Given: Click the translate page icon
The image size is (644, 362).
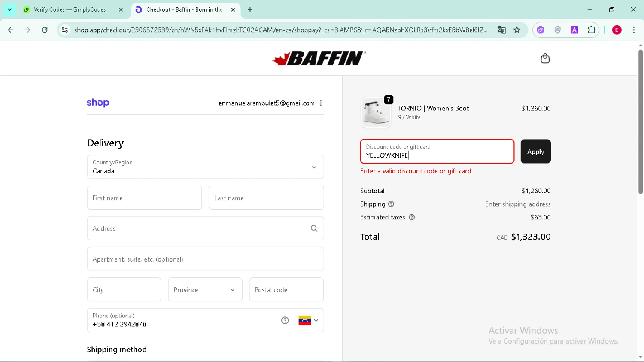Looking at the screenshot, I should [501, 30].
